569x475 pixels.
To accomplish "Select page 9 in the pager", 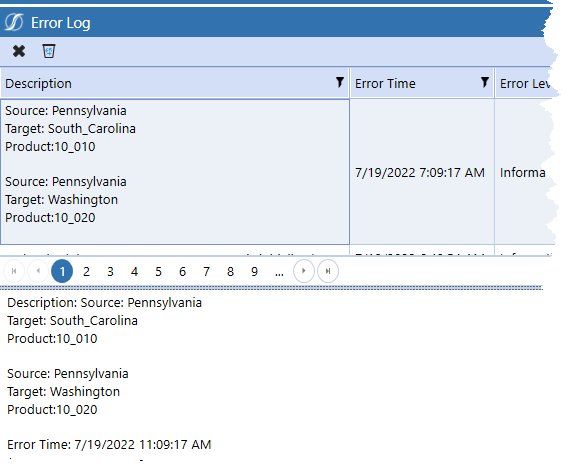I will [254, 271].
